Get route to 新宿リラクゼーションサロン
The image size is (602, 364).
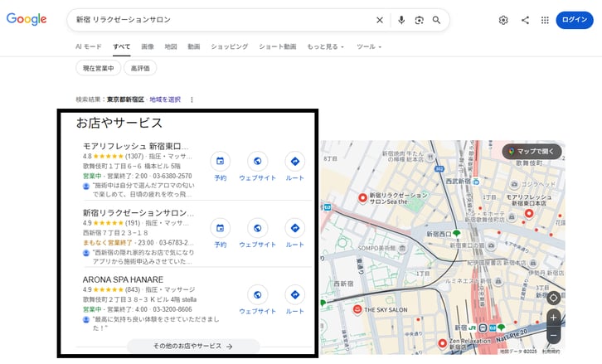tap(295, 228)
